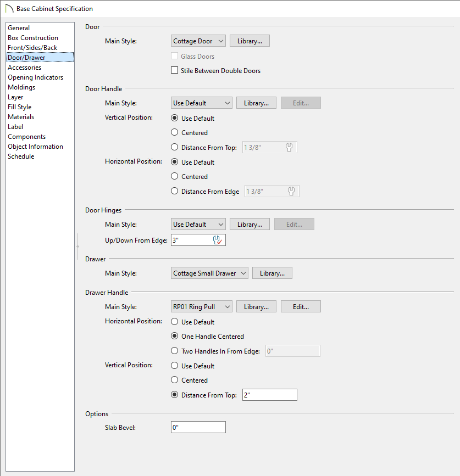
Task: Click Library button for Drawer Handle
Action: pos(256,306)
